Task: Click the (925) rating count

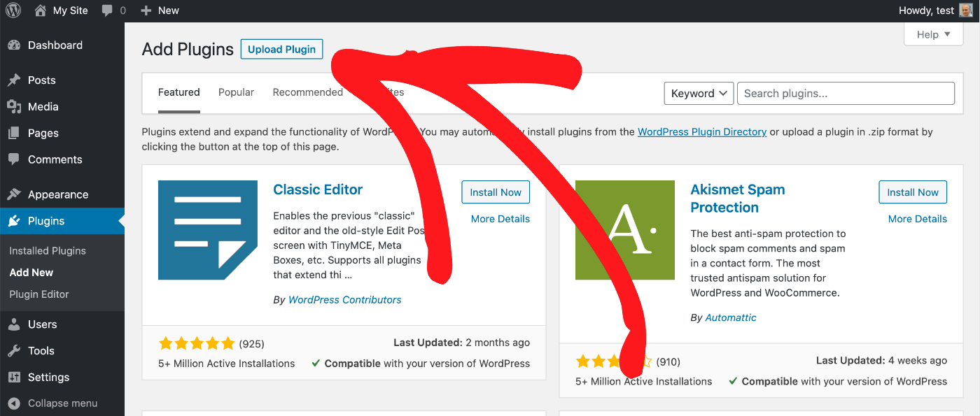Action: point(252,344)
